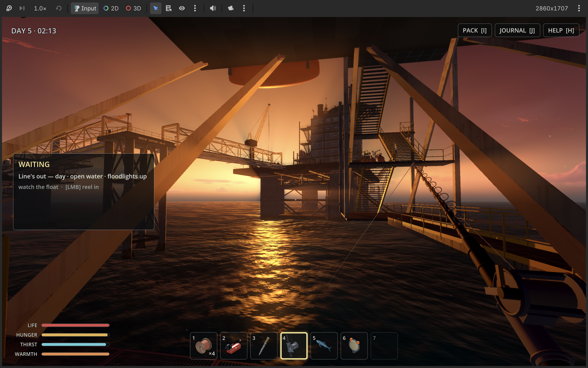Toggle the Input mode button
The width and height of the screenshot is (588, 368).
click(85, 8)
